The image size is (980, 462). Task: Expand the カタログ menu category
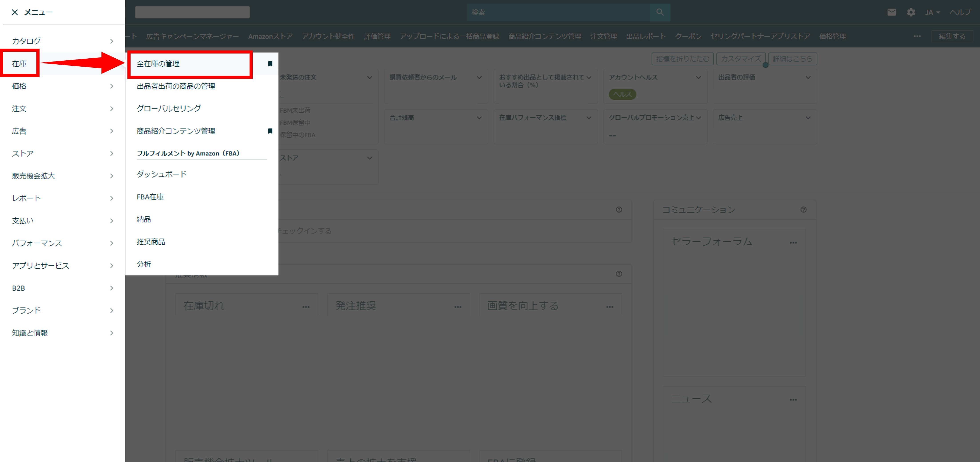(62, 41)
